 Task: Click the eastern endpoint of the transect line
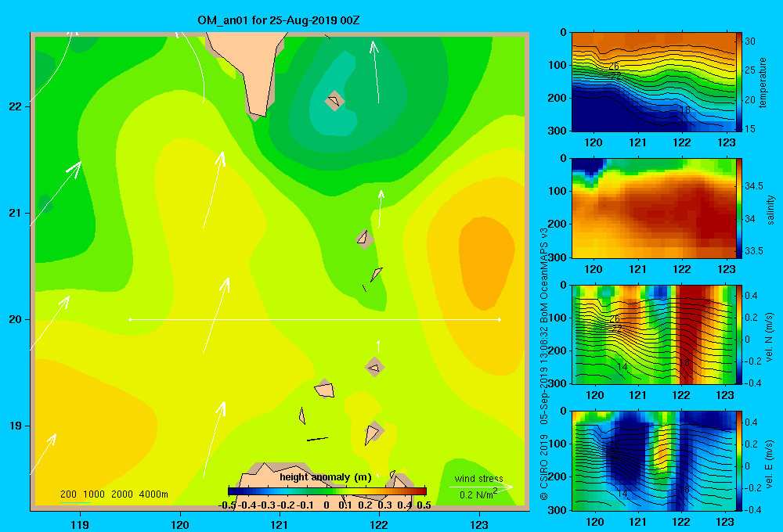point(500,319)
